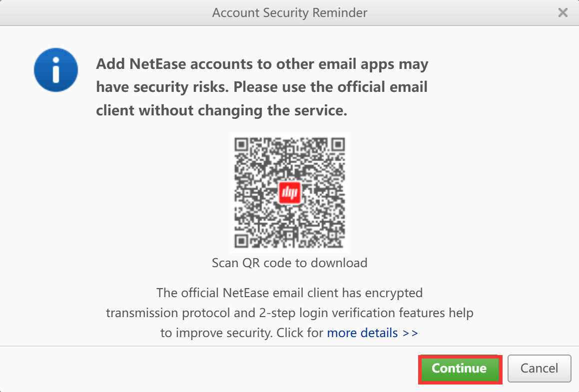Click the 'have security risks' heading line
The image size is (579, 392).
pos(262,87)
